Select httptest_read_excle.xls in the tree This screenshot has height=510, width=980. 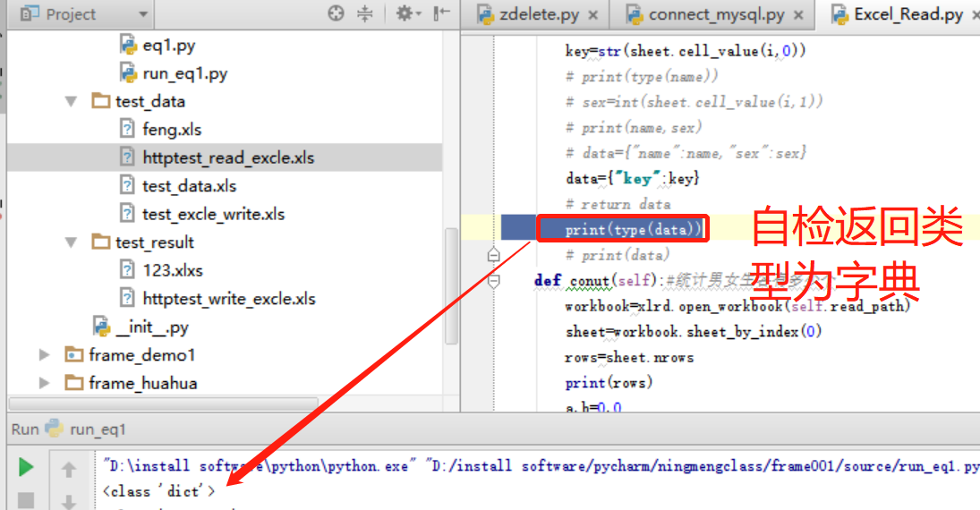(228, 157)
